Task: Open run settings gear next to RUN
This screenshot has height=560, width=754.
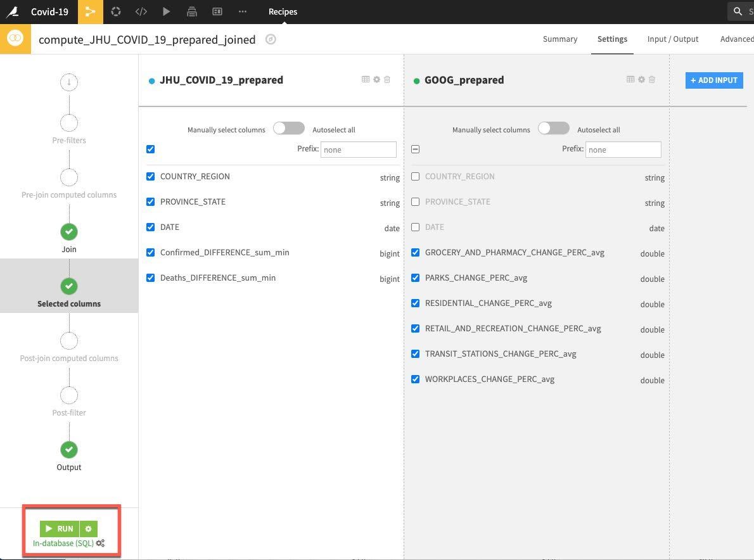Action: [89, 528]
